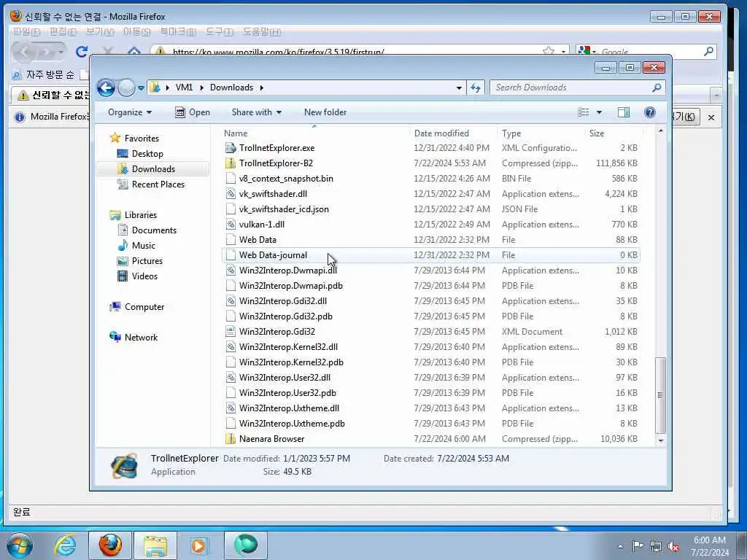Refresh the Downloads folder view

coord(476,87)
